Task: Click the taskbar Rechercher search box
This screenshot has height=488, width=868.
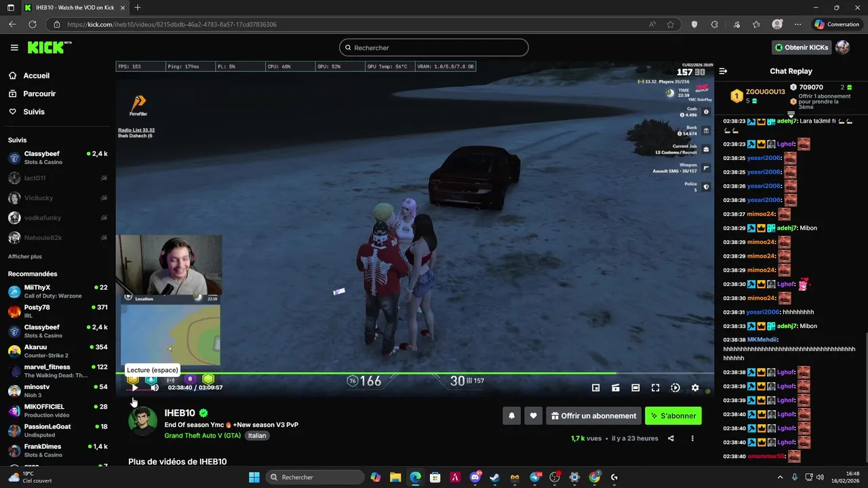Action: coord(315,477)
